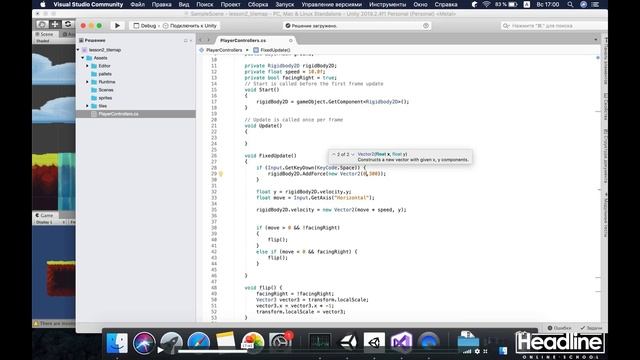Open the build status details icon in the status box
Viewport: 640px width, 360px height.
point(426,26)
